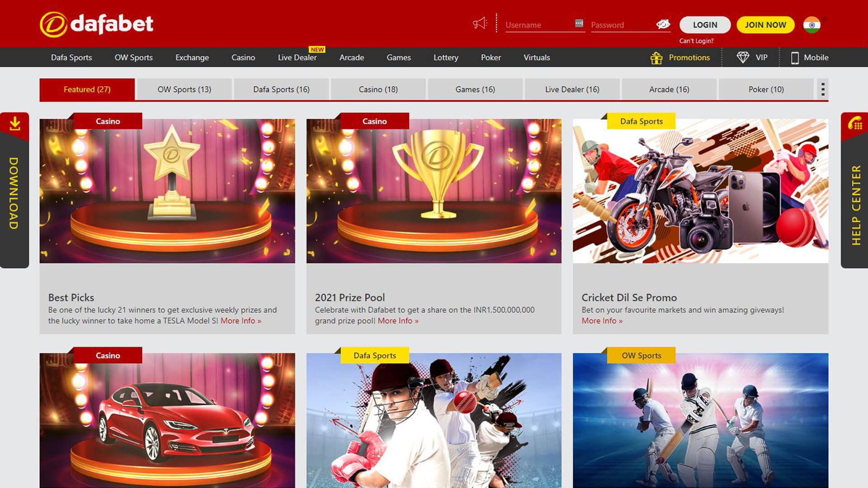
Task: Open 2021 Prize Pool trophy image
Action: (434, 191)
